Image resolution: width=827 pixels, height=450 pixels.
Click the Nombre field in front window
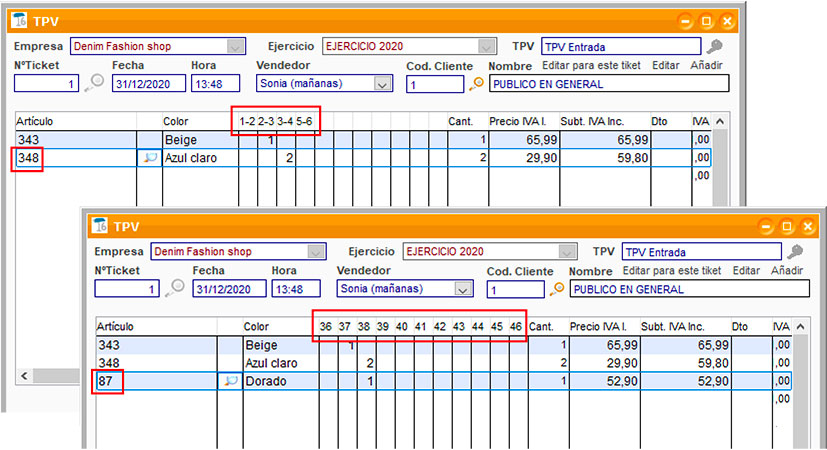688,289
